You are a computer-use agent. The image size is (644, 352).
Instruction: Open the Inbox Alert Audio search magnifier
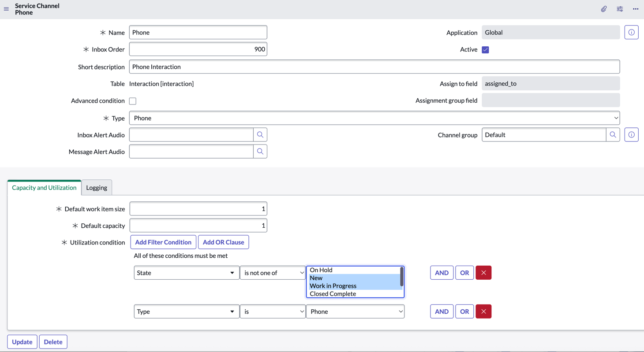(260, 134)
